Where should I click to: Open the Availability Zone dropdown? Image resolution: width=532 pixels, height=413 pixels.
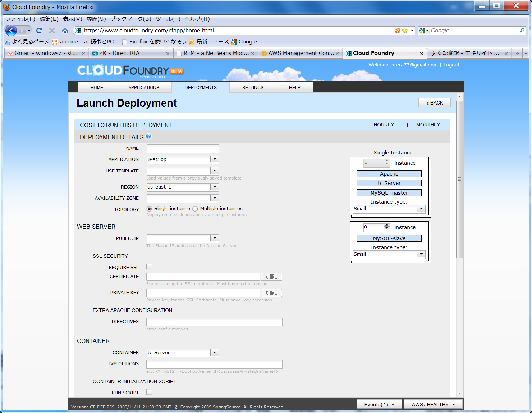(183, 198)
